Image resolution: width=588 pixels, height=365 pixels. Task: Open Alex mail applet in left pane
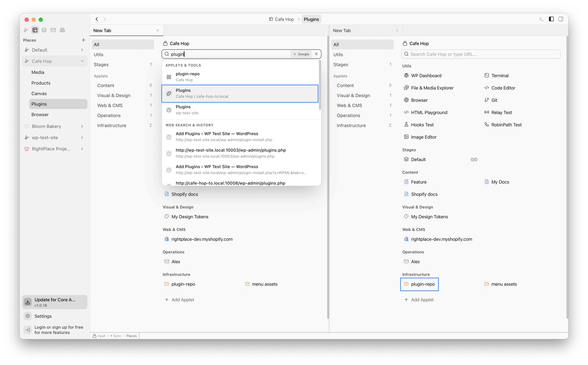pyautogui.click(x=172, y=262)
